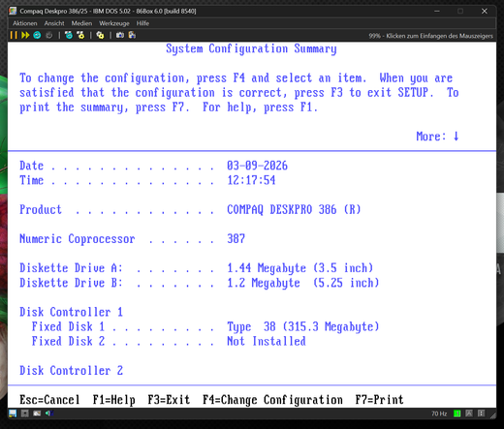The width and height of the screenshot is (504, 429).
Task: Open the Hilfe menu
Action: [x=142, y=23]
